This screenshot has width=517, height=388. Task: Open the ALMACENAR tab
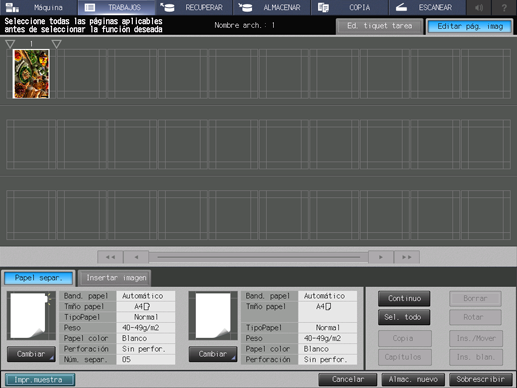point(272,7)
